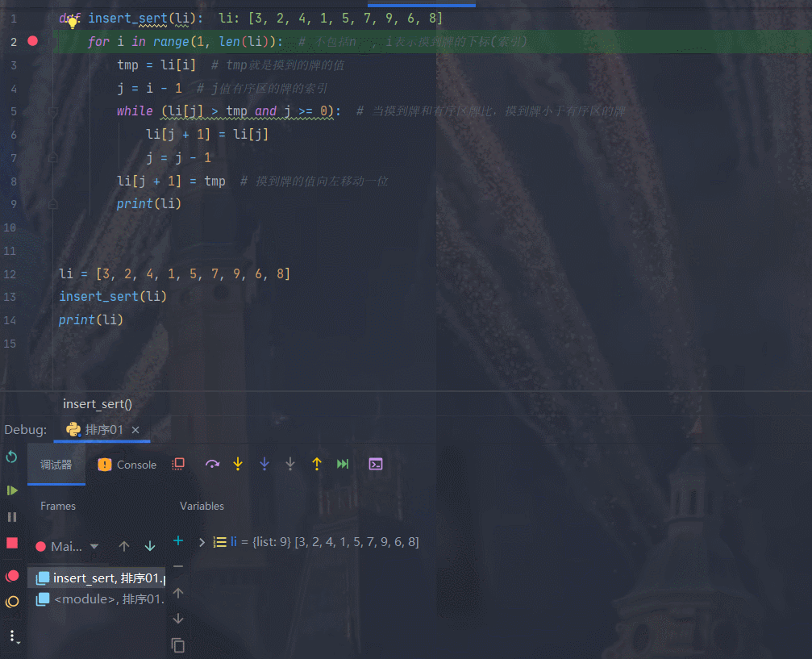Viewport: 812px width, 659px height.
Task: Add a new watch with the plus button
Action: (x=177, y=541)
